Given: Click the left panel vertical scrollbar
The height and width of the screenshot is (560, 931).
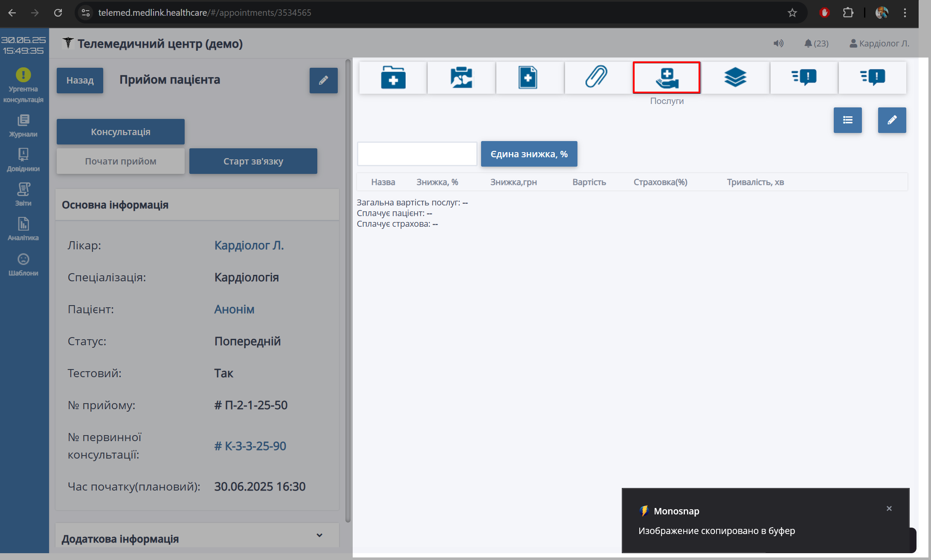Looking at the screenshot, I should pyautogui.click(x=348, y=290).
